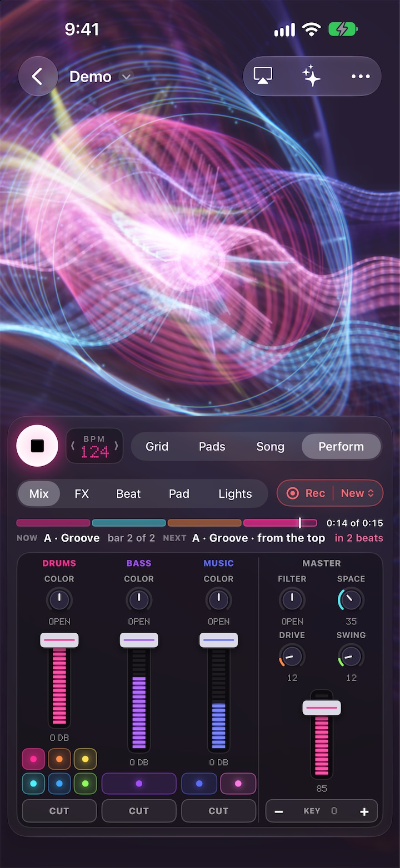
Task: Click the Bass volume fader handle
Action: (139, 640)
